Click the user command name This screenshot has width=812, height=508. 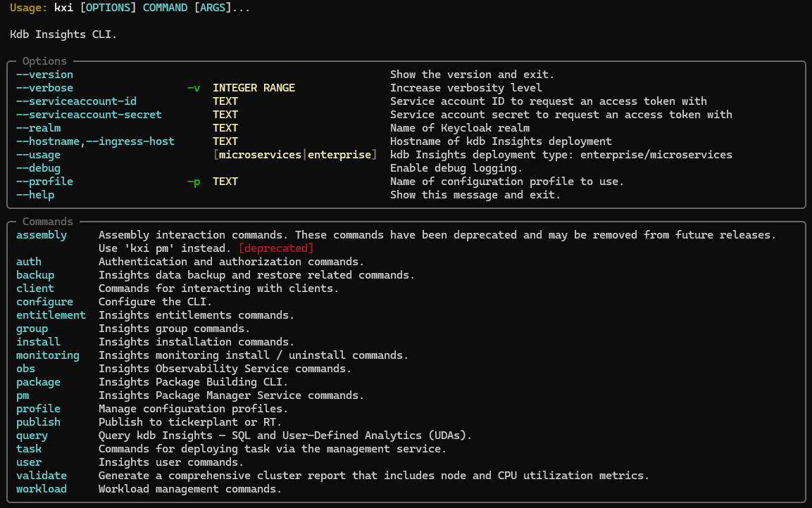[28, 463]
